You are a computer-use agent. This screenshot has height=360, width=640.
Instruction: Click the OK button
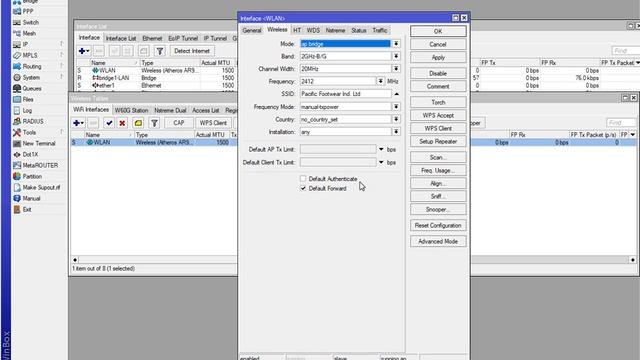pyautogui.click(x=438, y=31)
